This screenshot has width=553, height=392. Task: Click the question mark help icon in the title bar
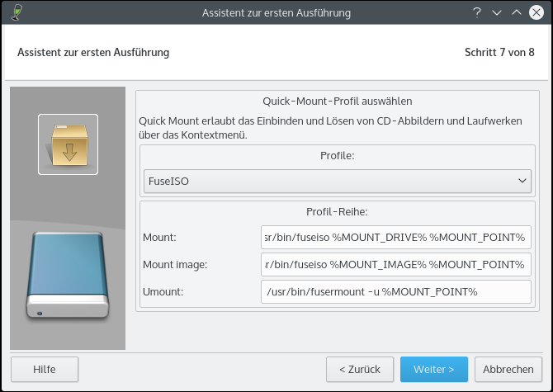click(x=477, y=12)
